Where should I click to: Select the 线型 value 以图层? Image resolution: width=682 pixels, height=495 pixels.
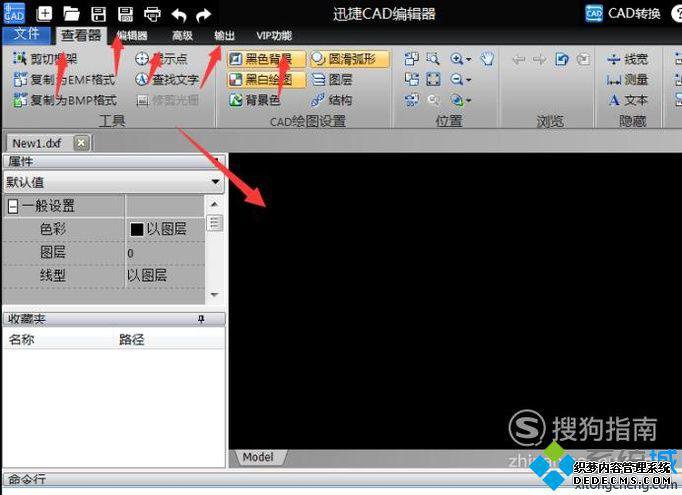tap(147, 275)
